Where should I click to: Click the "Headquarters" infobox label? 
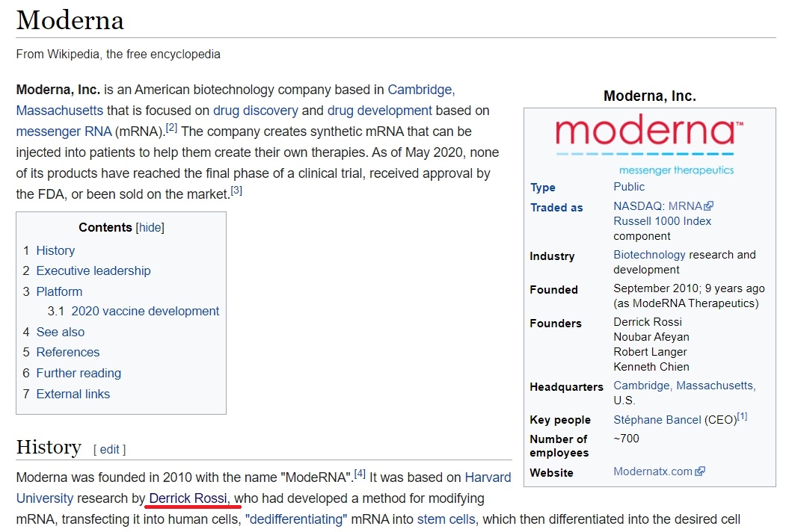[x=567, y=387]
